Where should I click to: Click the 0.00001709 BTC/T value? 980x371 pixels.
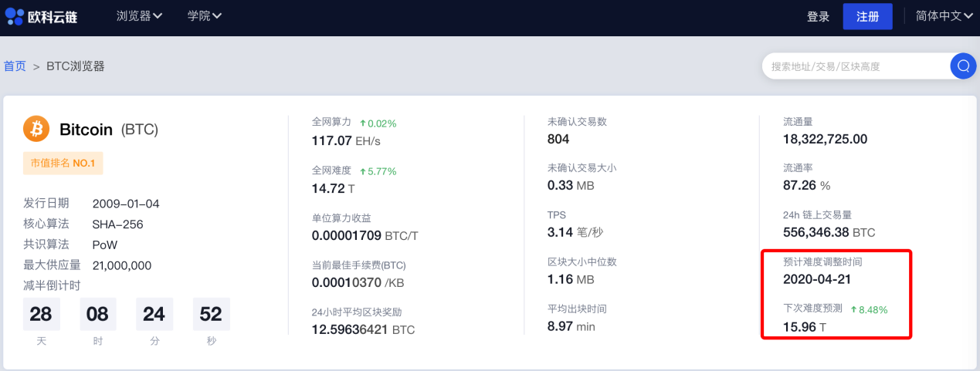click(365, 234)
